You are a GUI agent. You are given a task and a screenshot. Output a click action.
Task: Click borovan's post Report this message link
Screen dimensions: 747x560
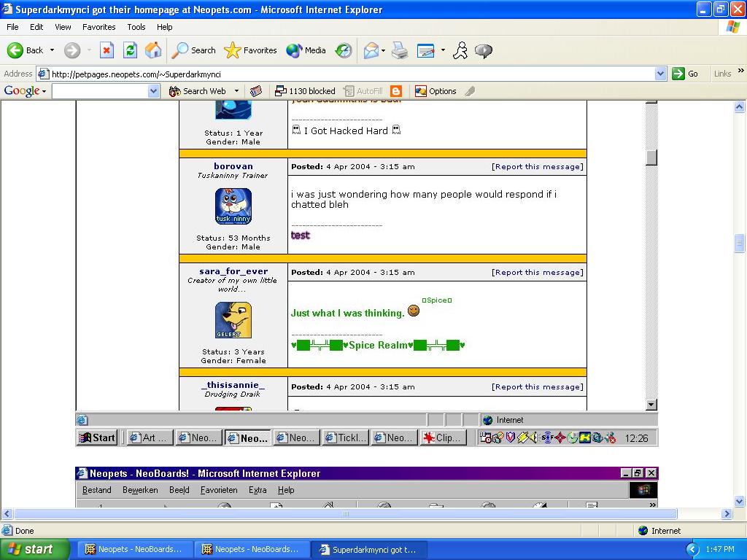pyautogui.click(x=538, y=167)
